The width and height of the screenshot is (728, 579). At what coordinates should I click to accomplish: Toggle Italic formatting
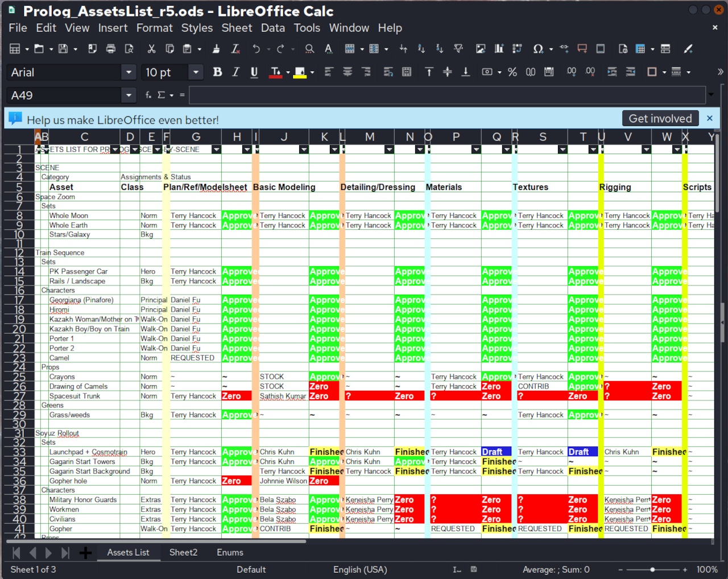(235, 72)
